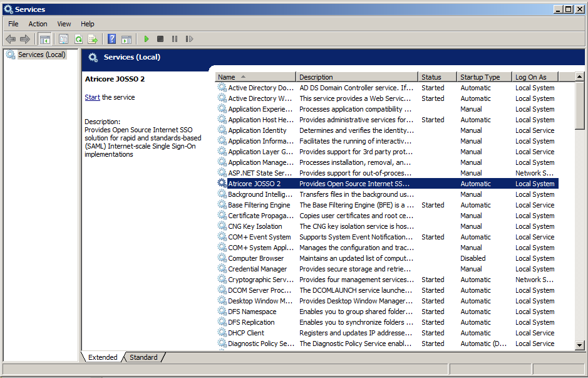Select the Background Intellig… service name
Viewport: 588px width, 378px height.
pos(260,194)
